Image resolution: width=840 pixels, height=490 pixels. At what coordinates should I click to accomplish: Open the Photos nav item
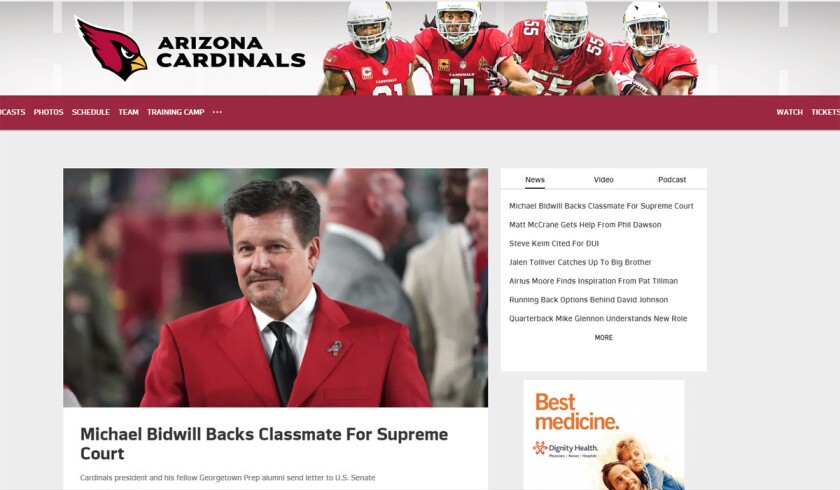[48, 112]
